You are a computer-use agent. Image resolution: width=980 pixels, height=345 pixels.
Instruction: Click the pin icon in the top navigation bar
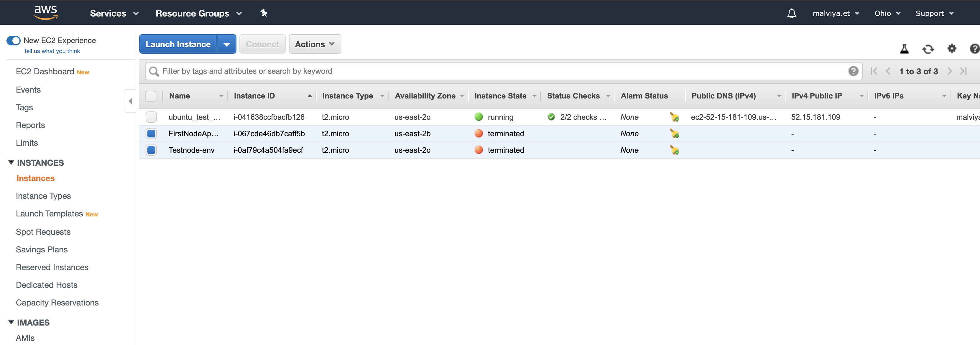click(x=264, y=13)
